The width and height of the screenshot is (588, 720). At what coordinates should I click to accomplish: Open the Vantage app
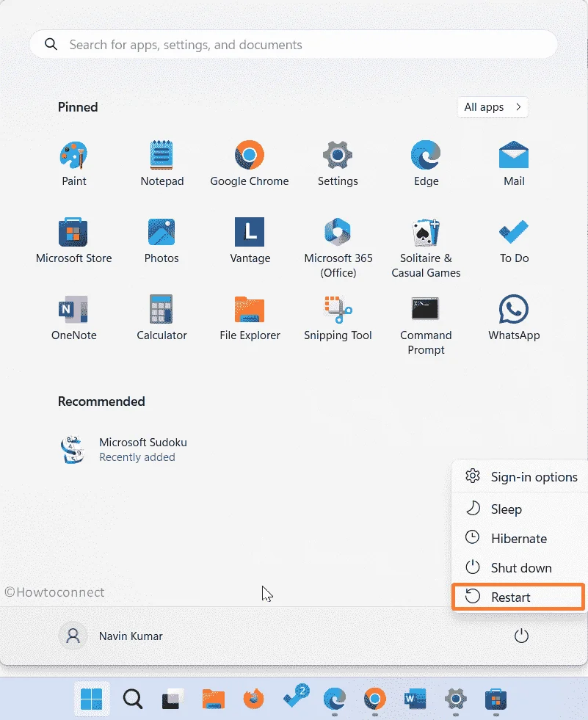coord(250,241)
